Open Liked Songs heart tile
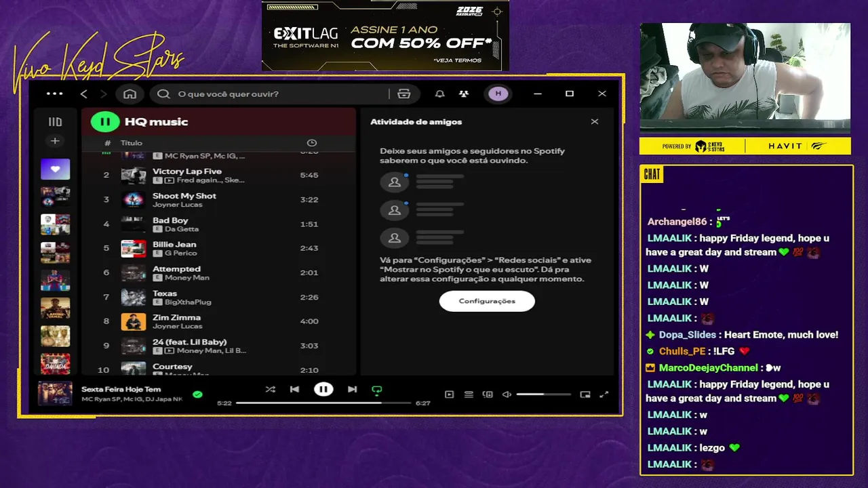The height and width of the screenshot is (488, 868). tap(55, 169)
